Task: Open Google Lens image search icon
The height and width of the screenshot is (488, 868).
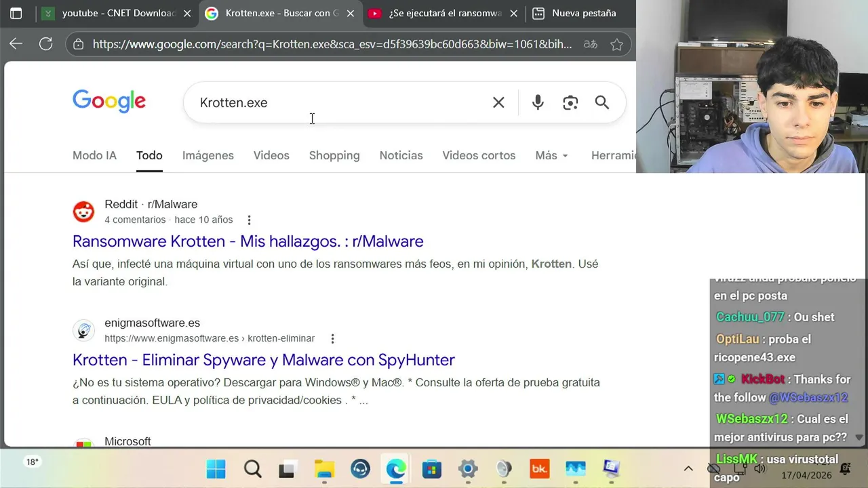Action: pyautogui.click(x=570, y=102)
